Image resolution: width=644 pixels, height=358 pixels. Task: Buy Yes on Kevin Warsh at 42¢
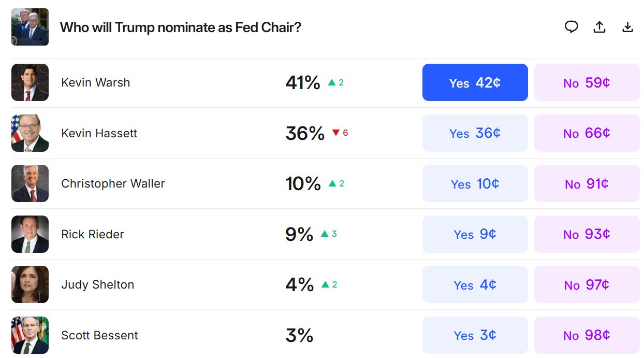[x=475, y=82]
